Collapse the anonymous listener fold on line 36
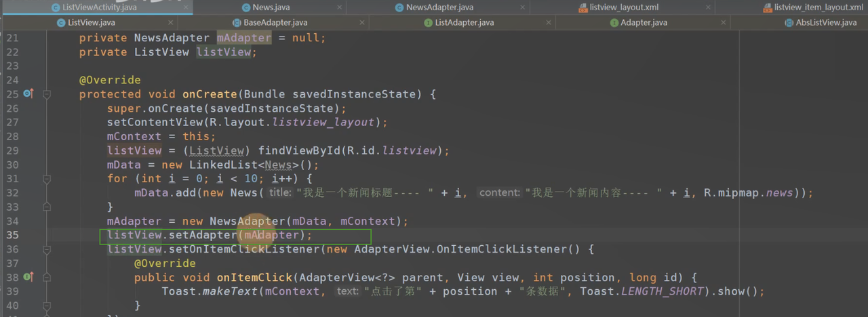 (47, 249)
